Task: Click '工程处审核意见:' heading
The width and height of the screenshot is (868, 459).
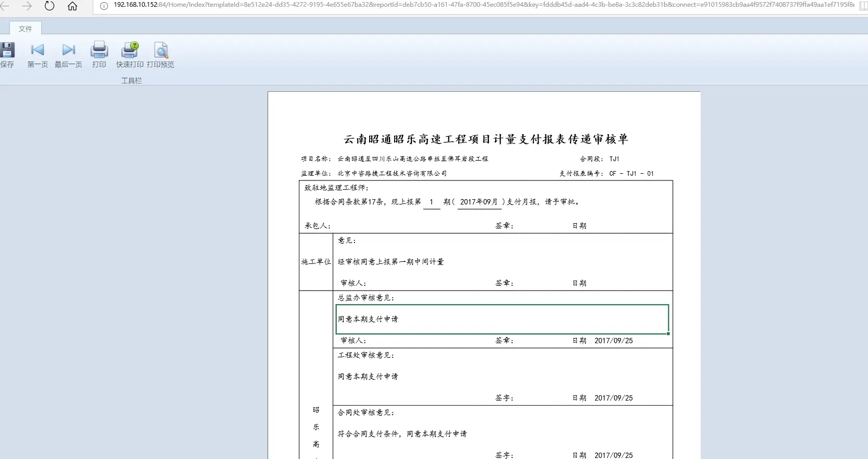Action: tap(366, 355)
